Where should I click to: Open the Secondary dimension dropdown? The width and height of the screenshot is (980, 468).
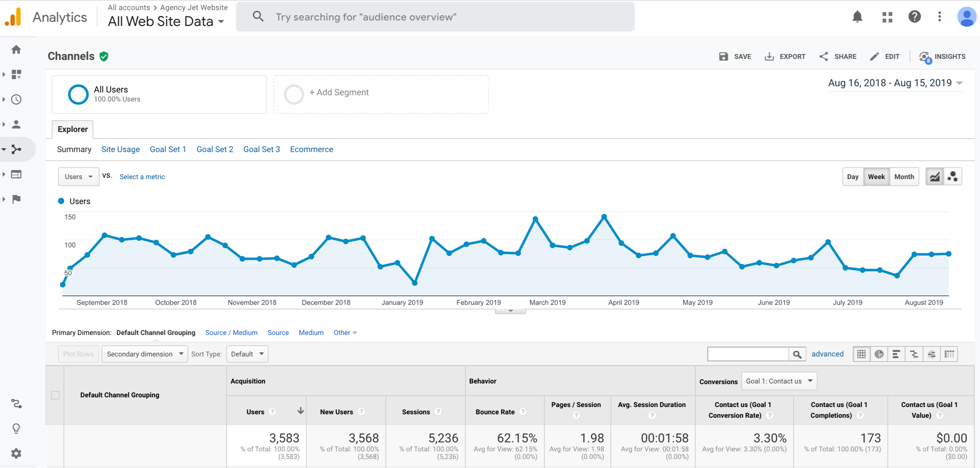[x=145, y=354]
